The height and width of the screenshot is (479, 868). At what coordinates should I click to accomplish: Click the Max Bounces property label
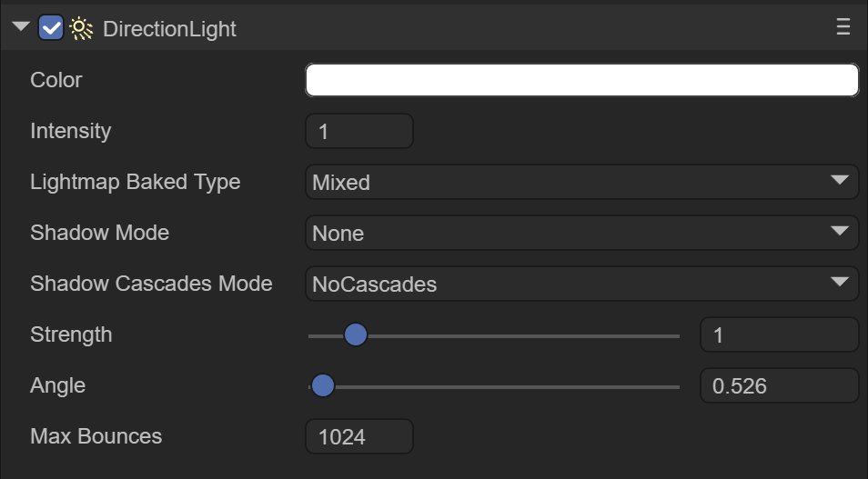96,436
